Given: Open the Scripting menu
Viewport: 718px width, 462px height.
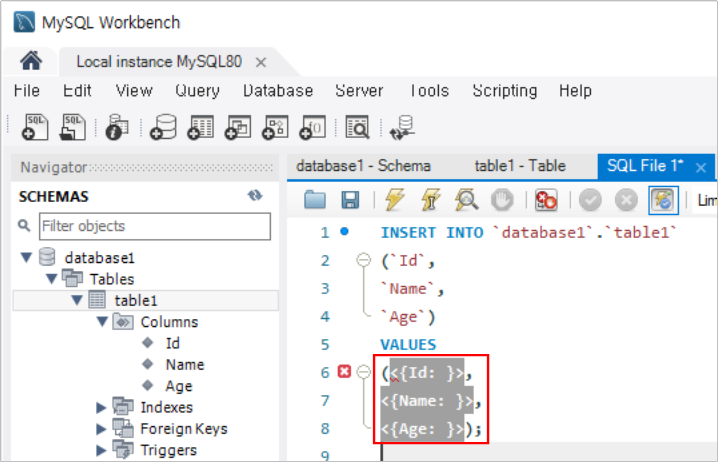Looking at the screenshot, I should tap(505, 91).
